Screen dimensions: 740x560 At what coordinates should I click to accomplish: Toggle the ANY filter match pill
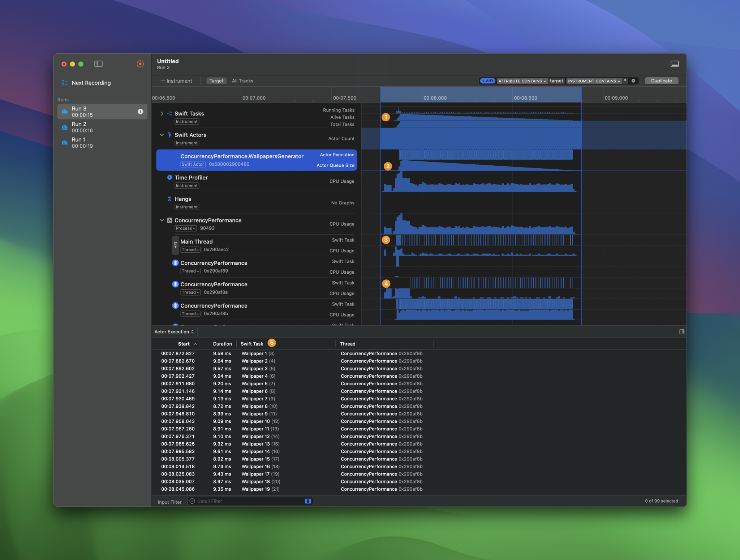487,81
